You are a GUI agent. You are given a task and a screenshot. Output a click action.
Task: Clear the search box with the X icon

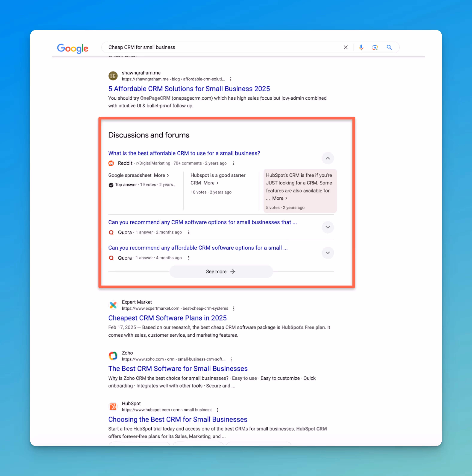[x=345, y=47]
